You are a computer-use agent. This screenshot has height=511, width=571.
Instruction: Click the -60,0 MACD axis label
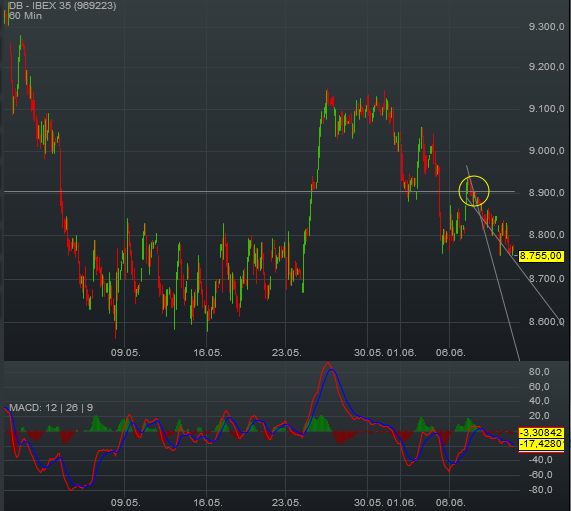(x=539, y=475)
